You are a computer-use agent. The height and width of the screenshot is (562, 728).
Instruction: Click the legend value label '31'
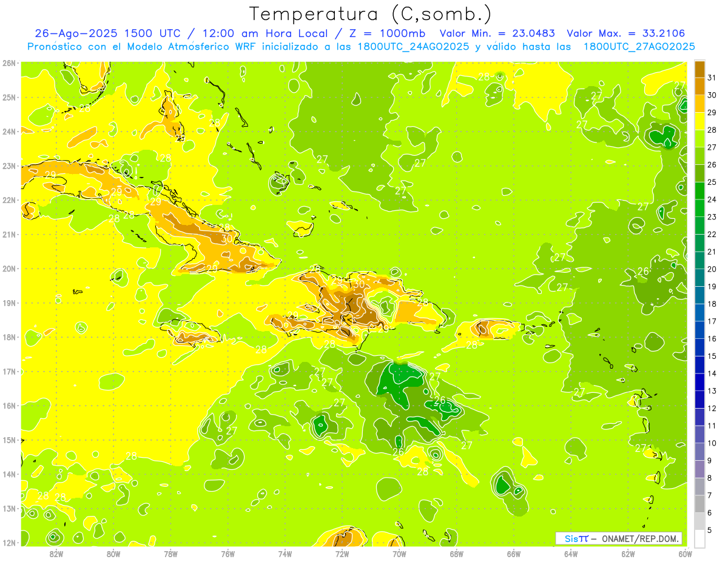pyautogui.click(x=712, y=77)
